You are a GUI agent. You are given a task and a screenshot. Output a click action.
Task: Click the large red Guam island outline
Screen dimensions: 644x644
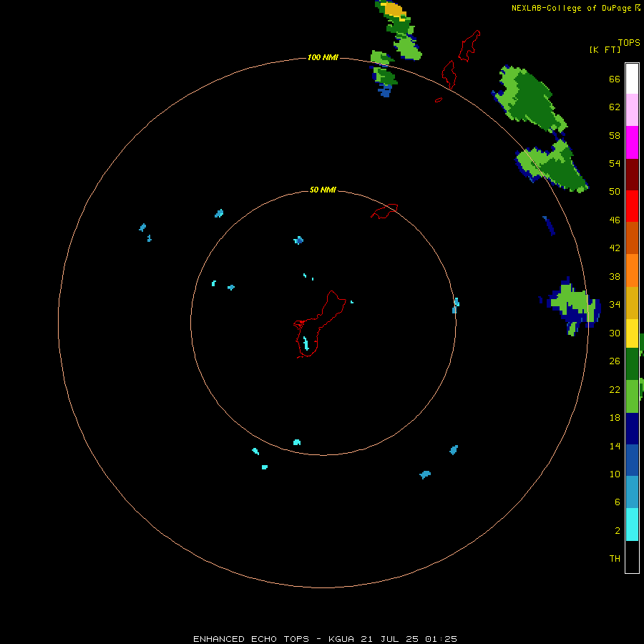pyautogui.click(x=319, y=324)
